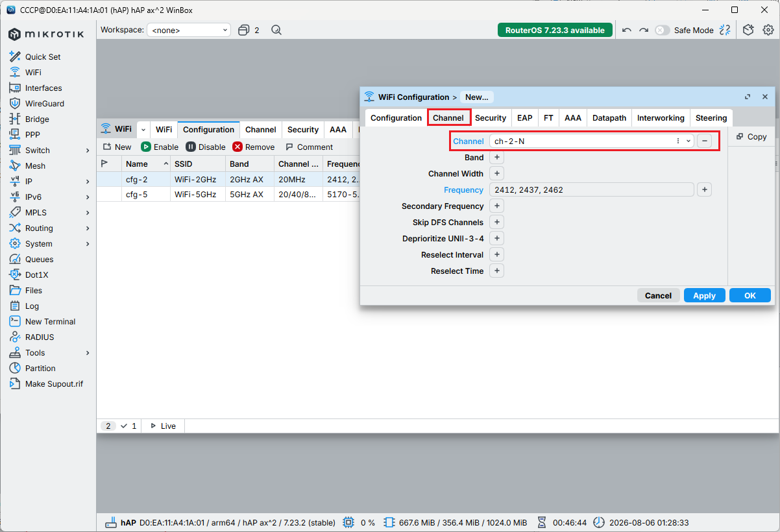The height and width of the screenshot is (532, 780).
Task: Expand the IP submenu chevron
Action: click(88, 181)
